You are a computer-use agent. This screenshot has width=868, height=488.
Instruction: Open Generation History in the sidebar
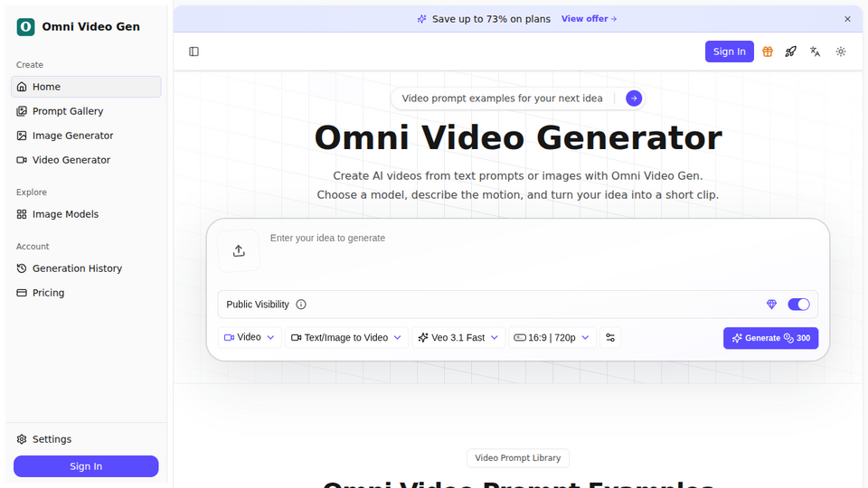(x=86, y=268)
